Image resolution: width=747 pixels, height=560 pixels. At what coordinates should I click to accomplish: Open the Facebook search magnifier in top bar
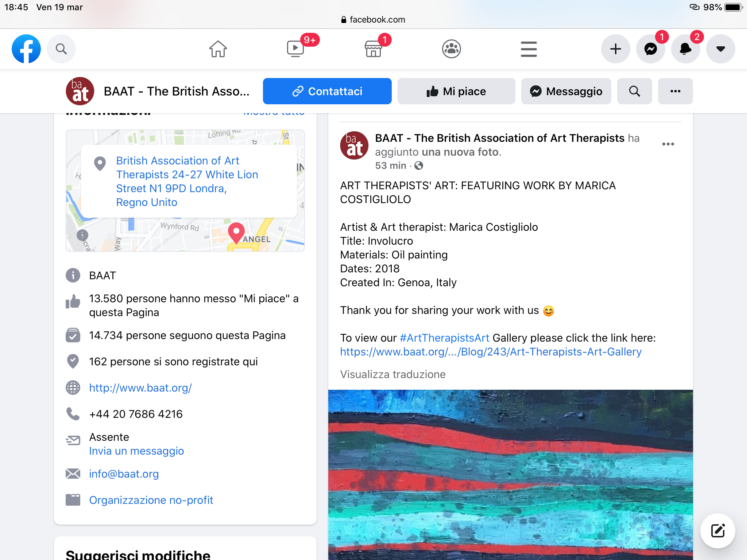click(x=61, y=49)
